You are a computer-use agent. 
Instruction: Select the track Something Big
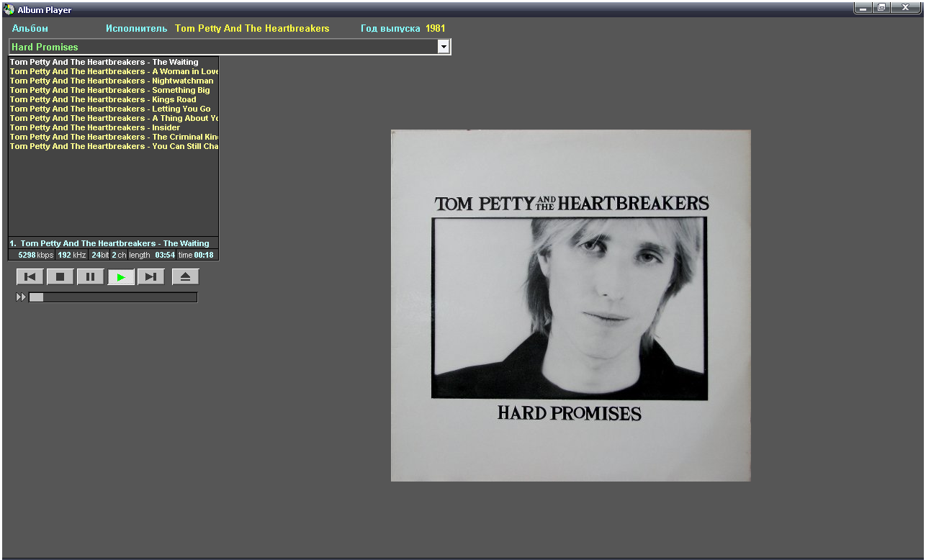tap(114, 90)
